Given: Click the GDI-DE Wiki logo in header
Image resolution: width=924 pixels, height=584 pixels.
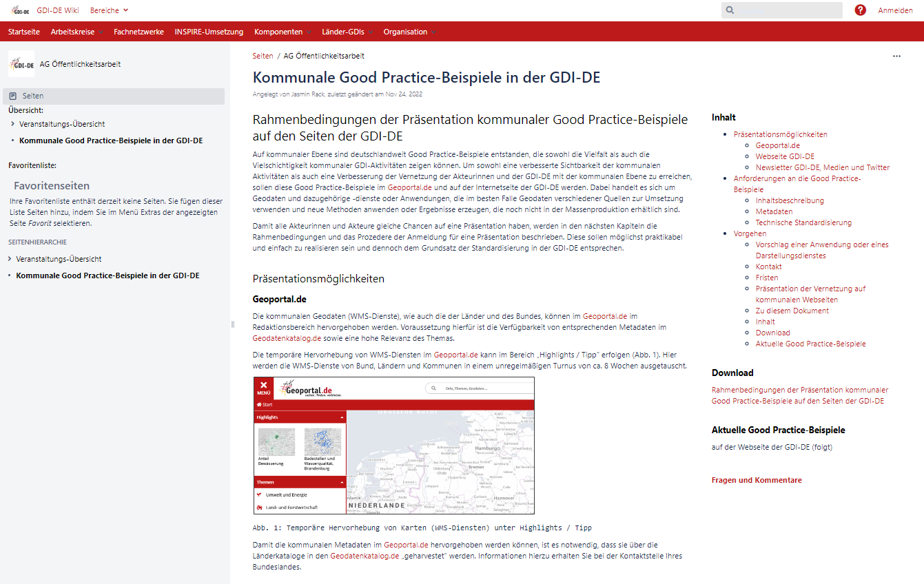Looking at the screenshot, I should (x=21, y=10).
